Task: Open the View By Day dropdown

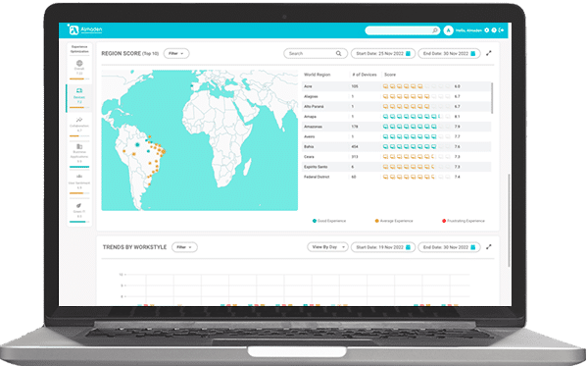Action: [x=327, y=247]
